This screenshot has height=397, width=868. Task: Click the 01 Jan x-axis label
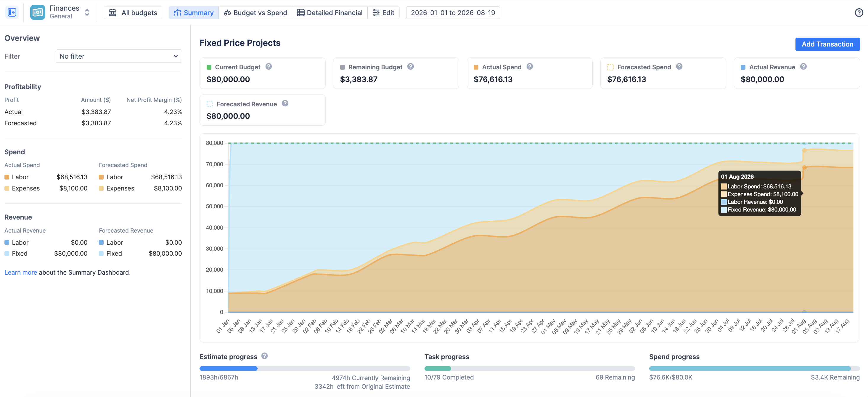223,326
